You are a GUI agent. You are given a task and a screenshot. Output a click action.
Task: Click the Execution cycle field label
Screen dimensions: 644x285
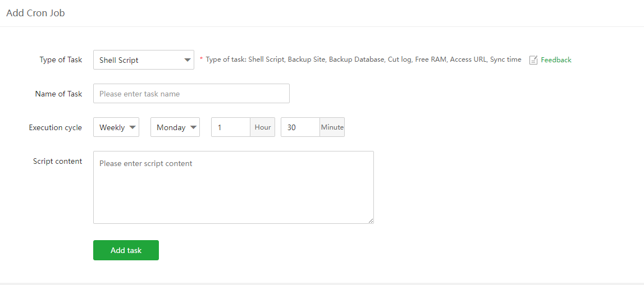(x=55, y=127)
